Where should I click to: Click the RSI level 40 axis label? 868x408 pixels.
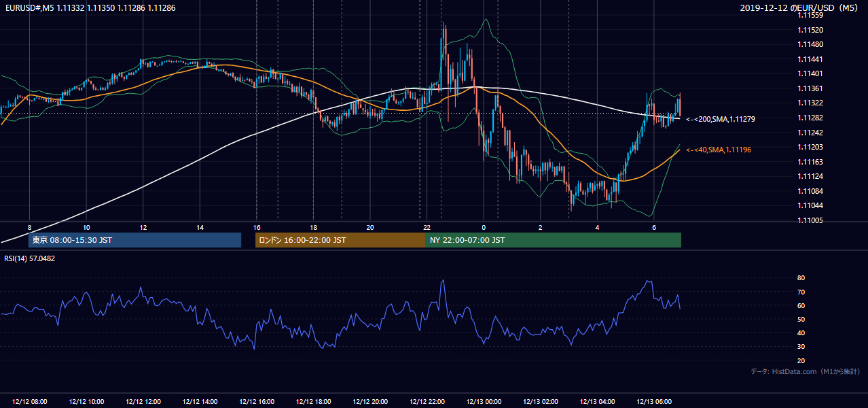click(801, 333)
